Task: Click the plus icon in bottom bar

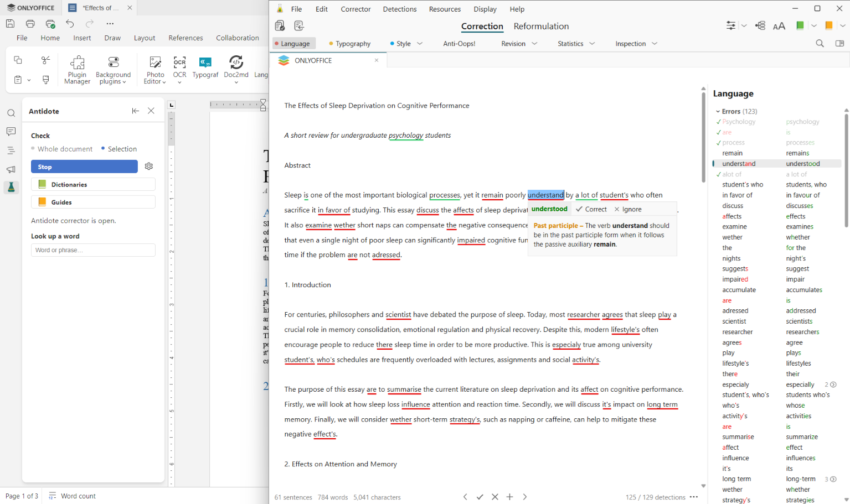Action: 510,497
